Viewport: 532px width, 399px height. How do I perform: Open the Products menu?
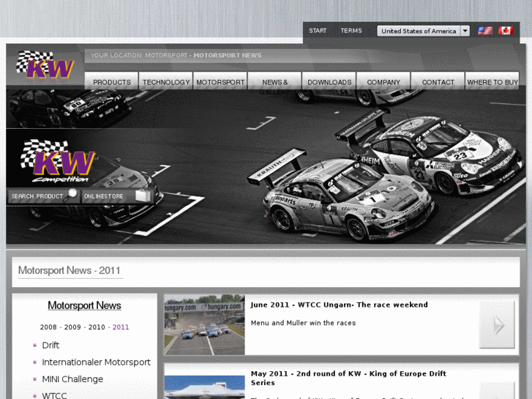(112, 81)
